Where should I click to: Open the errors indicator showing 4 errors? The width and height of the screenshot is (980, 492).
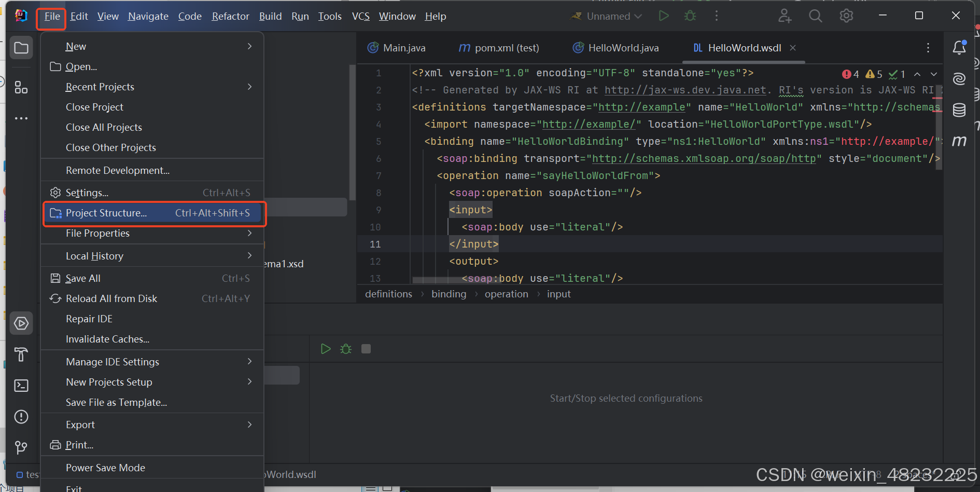(x=851, y=74)
